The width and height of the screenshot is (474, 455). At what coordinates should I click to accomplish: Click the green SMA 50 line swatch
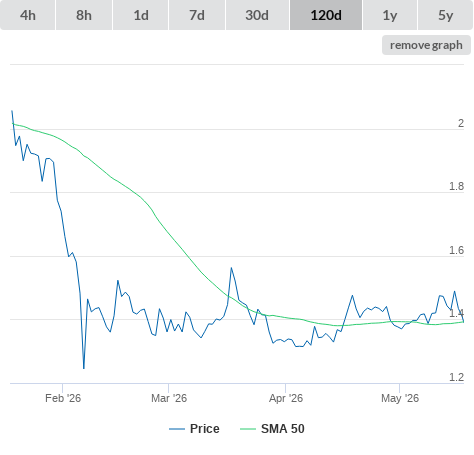[248, 429]
